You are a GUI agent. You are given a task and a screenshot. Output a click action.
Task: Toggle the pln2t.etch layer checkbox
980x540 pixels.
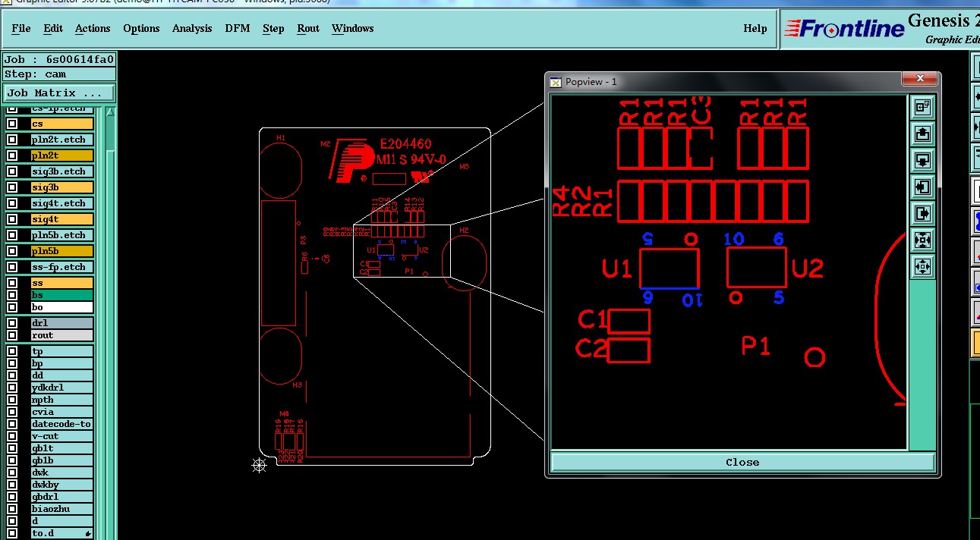pyautogui.click(x=12, y=140)
